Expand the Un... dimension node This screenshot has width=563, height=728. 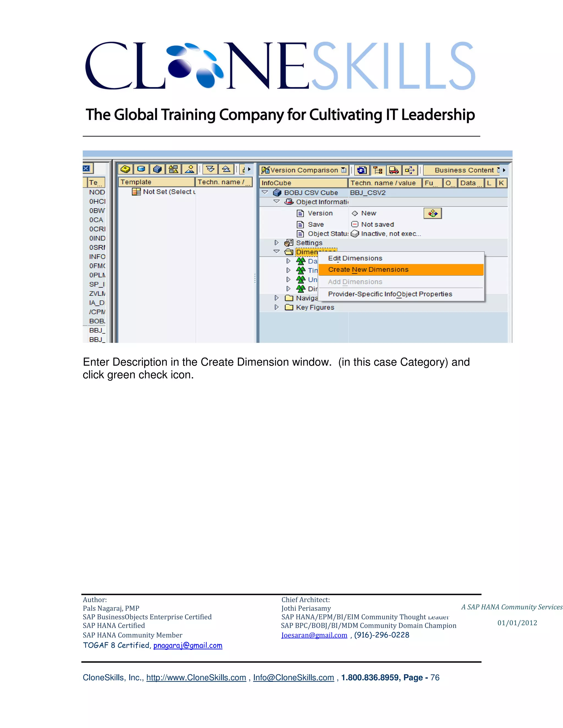[x=288, y=279]
